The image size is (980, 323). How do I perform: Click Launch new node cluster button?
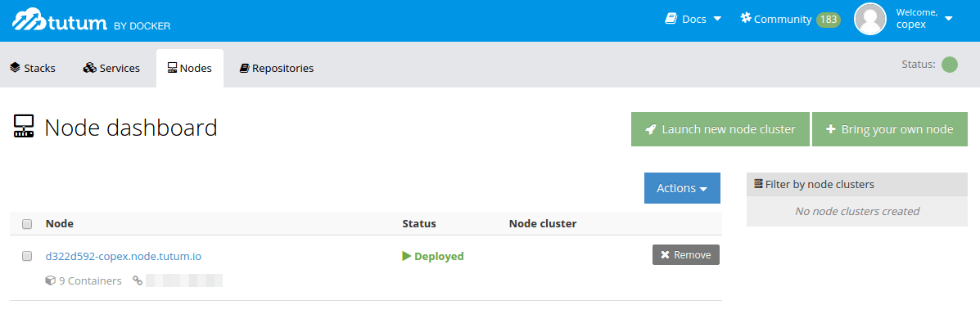pos(720,129)
